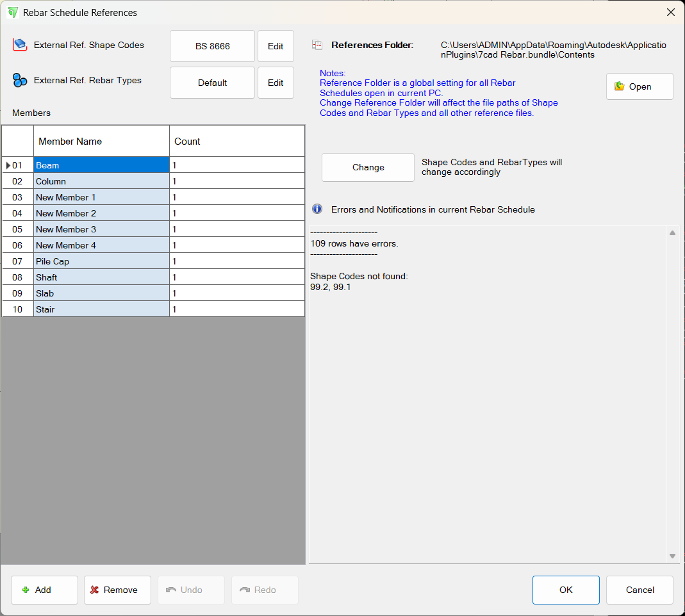Remove the selected member
The width and height of the screenshot is (685, 616).
117,590
